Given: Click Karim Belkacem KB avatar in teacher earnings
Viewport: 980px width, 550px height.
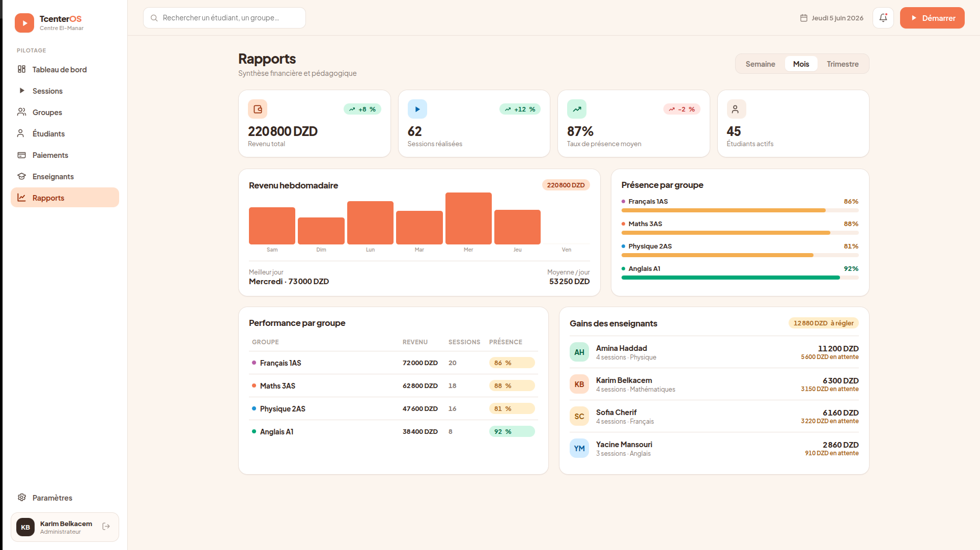Looking at the screenshot, I should [579, 384].
